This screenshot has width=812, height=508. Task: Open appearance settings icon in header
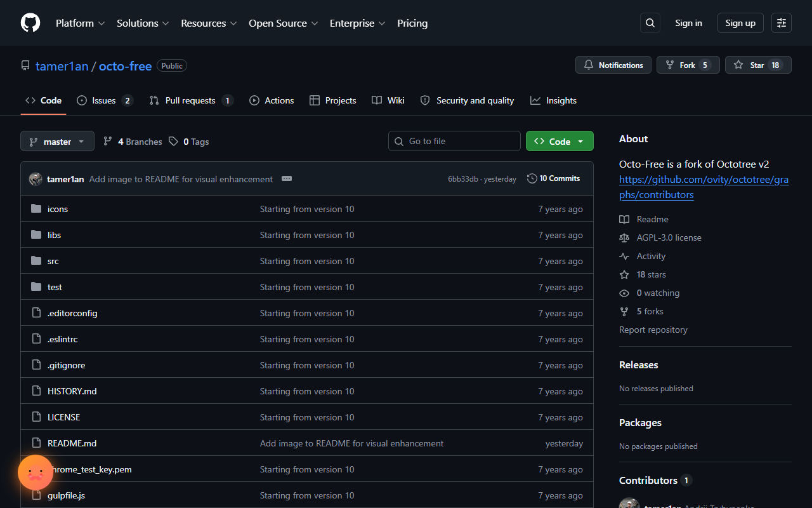782,23
